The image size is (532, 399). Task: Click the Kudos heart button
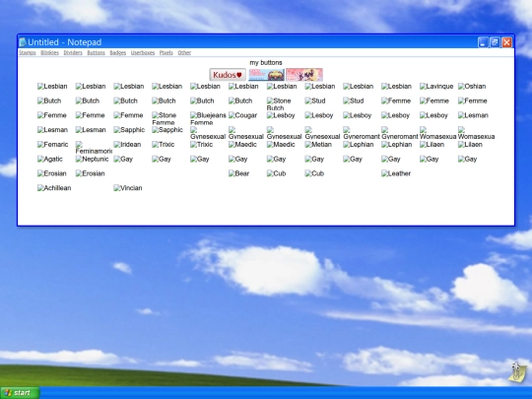[x=228, y=75]
